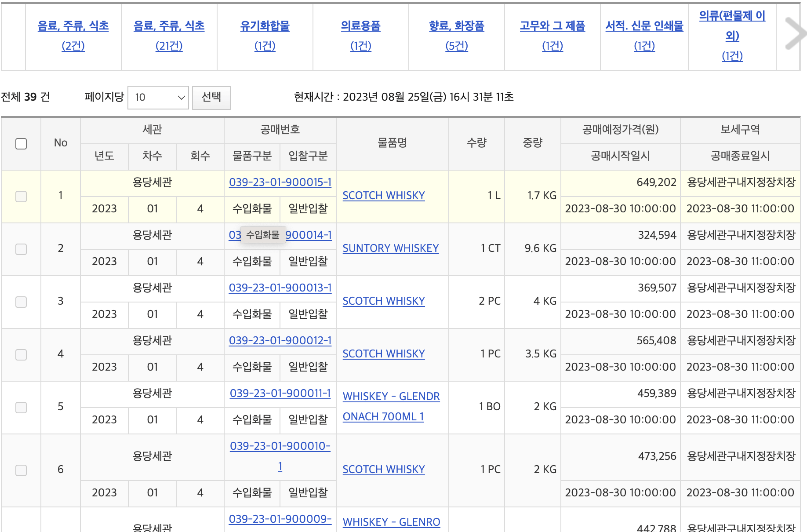Click the 공매시작일시 column header
This screenshot has width=807, height=532.
point(621,156)
